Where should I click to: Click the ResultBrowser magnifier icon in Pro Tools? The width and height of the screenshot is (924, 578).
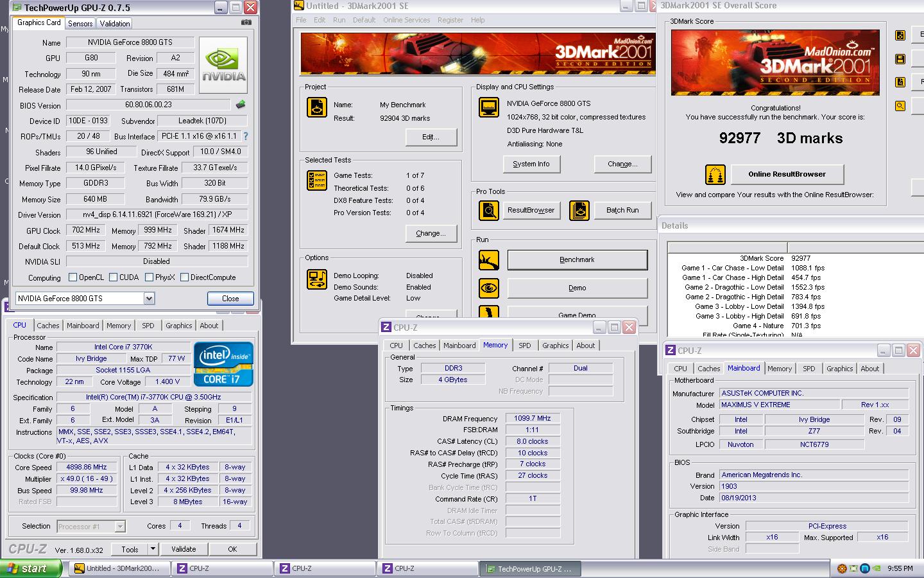tap(489, 211)
